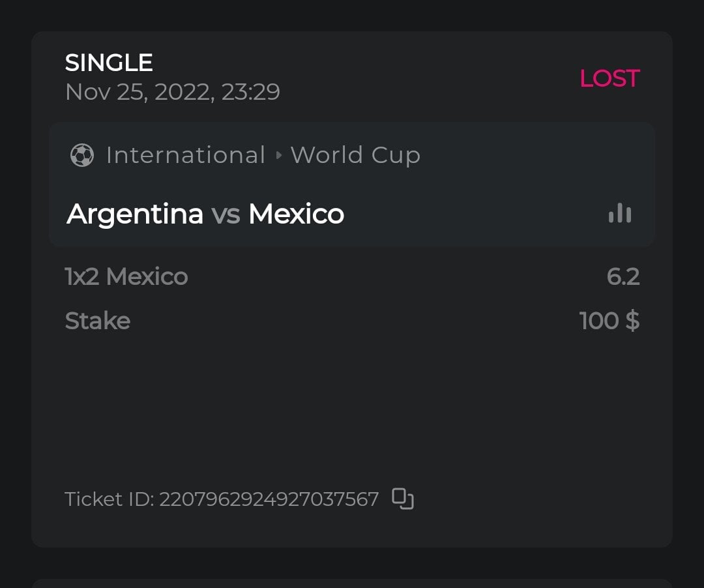Click the Nov 25, 2022, 23:29 timestamp

pyautogui.click(x=173, y=92)
